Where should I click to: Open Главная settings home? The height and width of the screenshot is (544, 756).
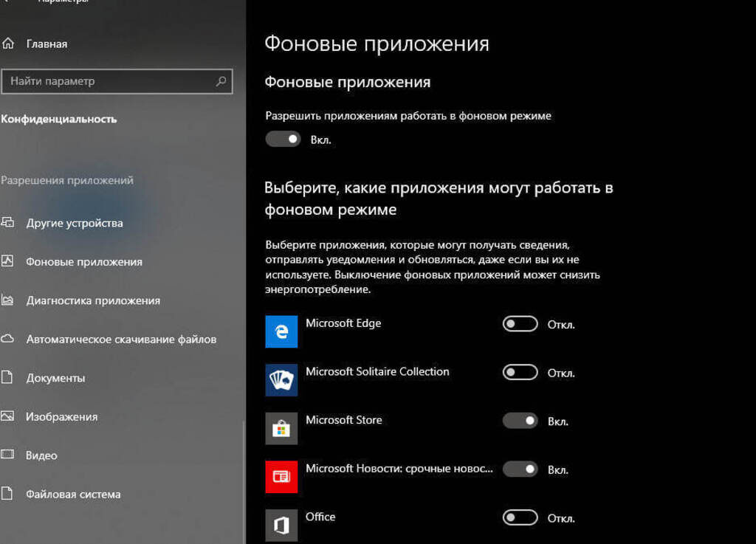point(47,44)
